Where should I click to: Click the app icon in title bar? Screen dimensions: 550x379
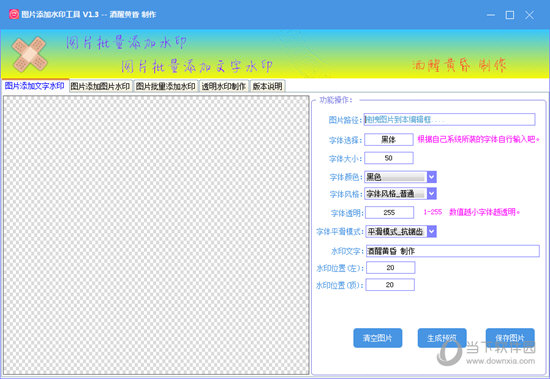pyautogui.click(x=14, y=14)
